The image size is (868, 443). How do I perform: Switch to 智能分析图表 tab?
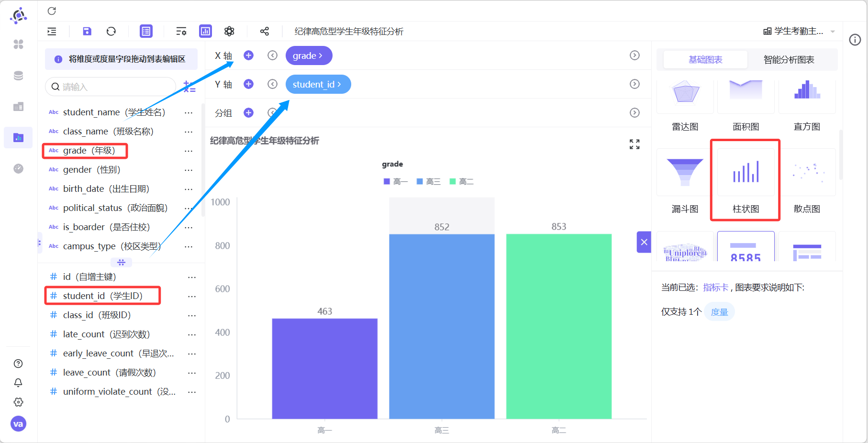pyautogui.click(x=789, y=60)
